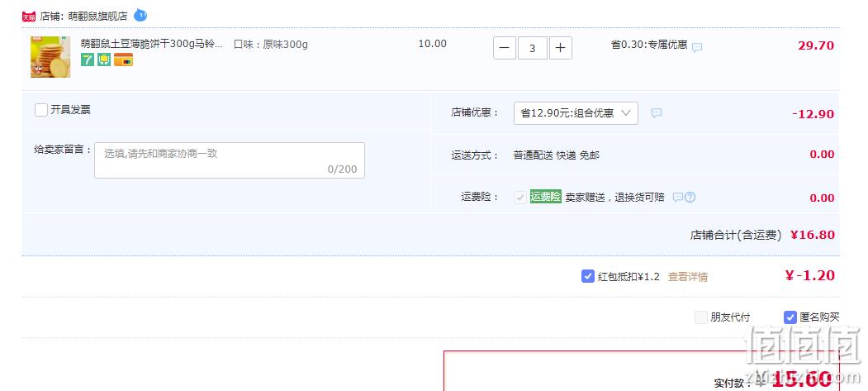Open the 查看详情 red packet details link

point(687,277)
